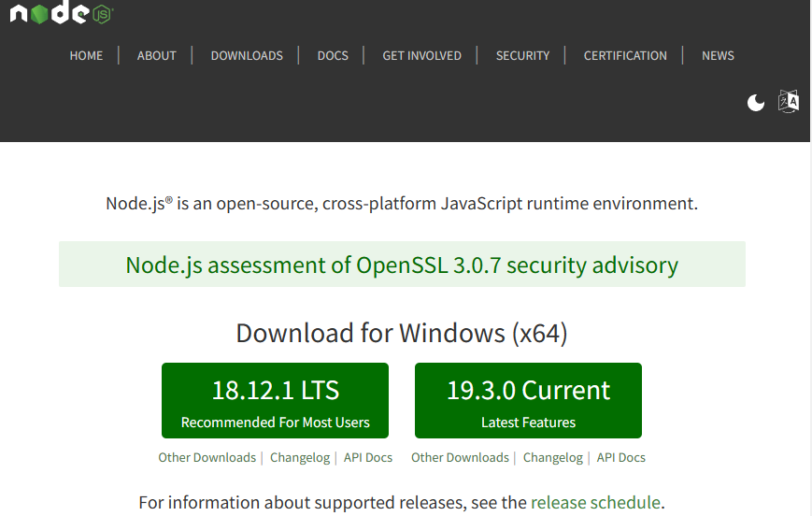Toggle dark mode with the moon icon
Screen dimensions: 812x516
[756, 103]
